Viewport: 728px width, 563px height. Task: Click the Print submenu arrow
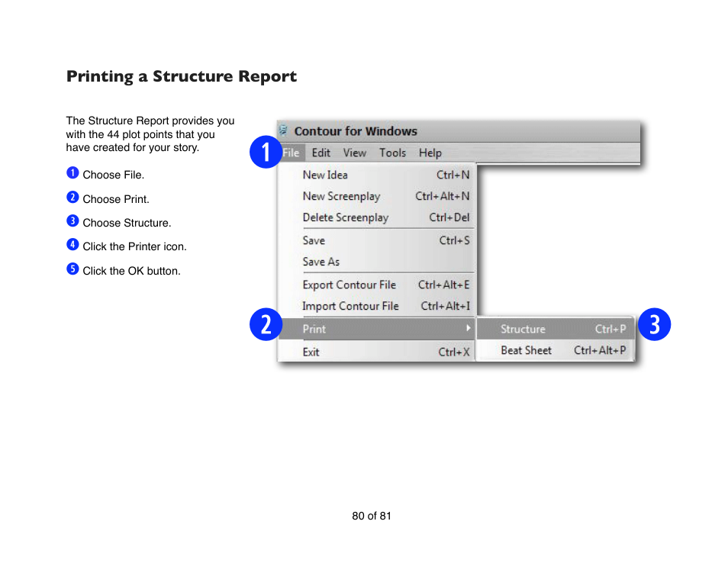click(x=468, y=328)
